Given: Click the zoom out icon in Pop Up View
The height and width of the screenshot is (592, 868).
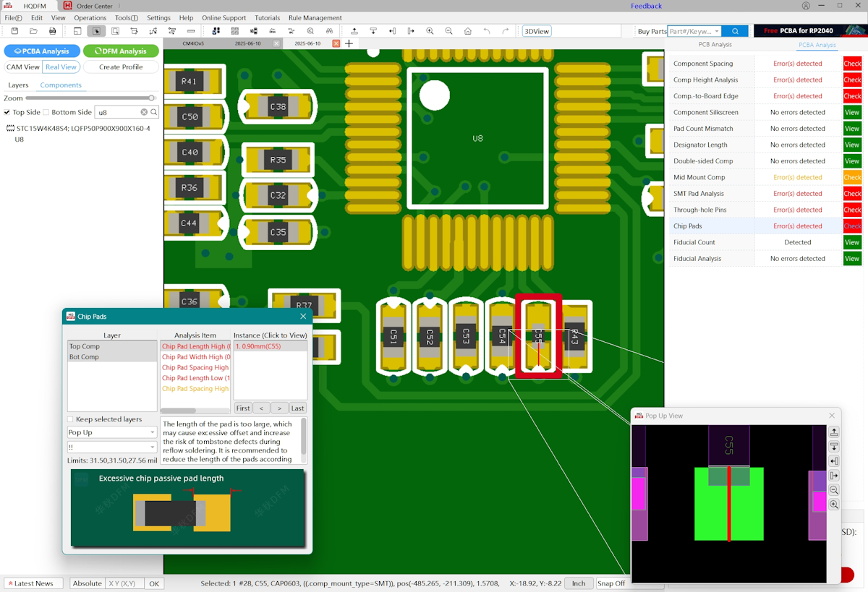Looking at the screenshot, I should pos(834,489).
